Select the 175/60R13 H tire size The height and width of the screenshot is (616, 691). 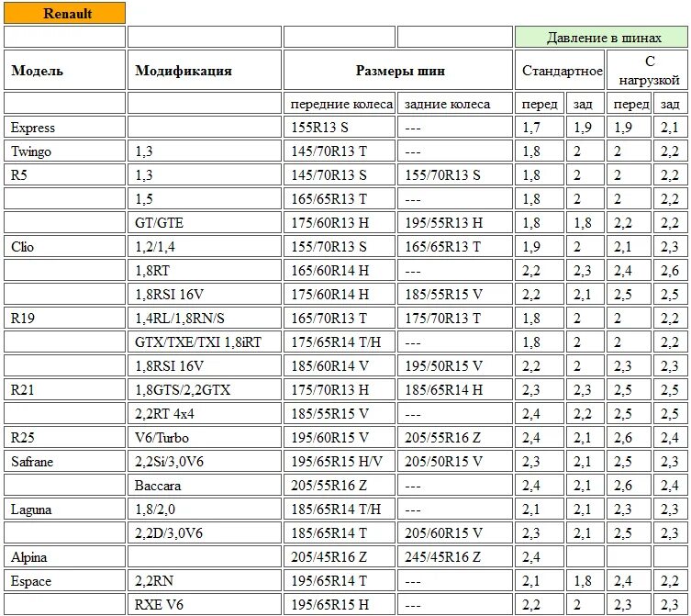[340, 222]
